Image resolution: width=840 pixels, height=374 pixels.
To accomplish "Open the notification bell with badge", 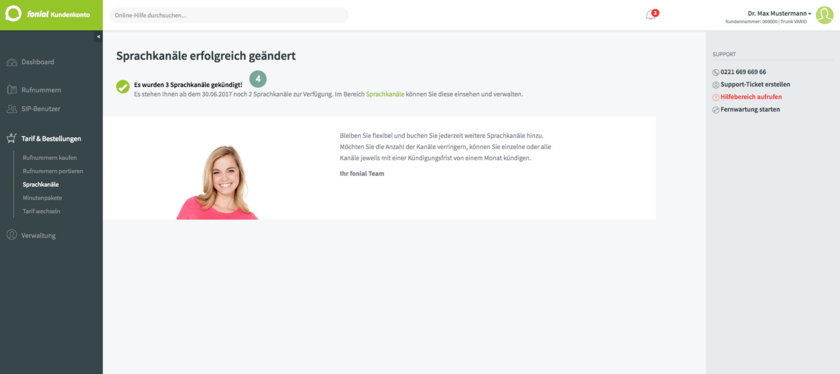I will 651,14.
